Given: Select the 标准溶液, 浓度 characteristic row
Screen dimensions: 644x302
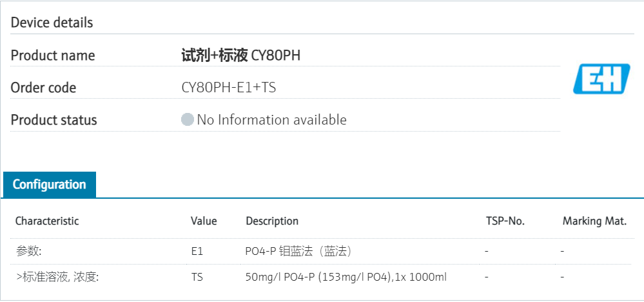Looking at the screenshot, I should pyautogui.click(x=57, y=277).
